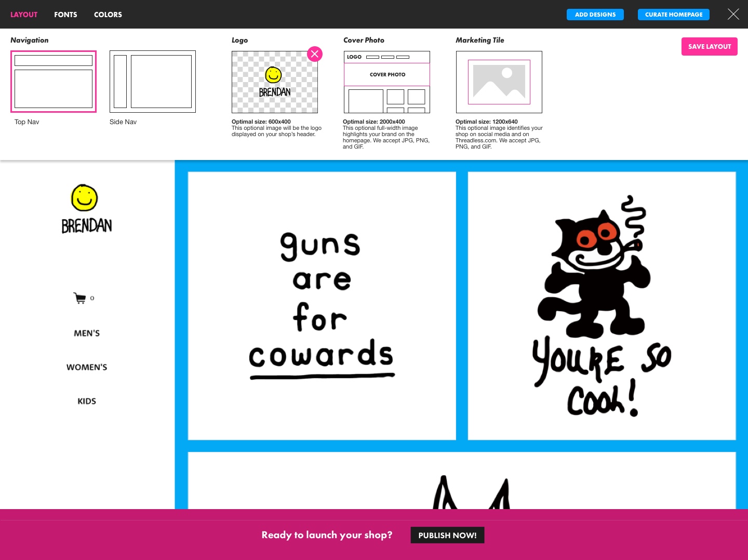Remove the logo with the pink X icon
This screenshot has height=560, width=748.
tap(315, 54)
